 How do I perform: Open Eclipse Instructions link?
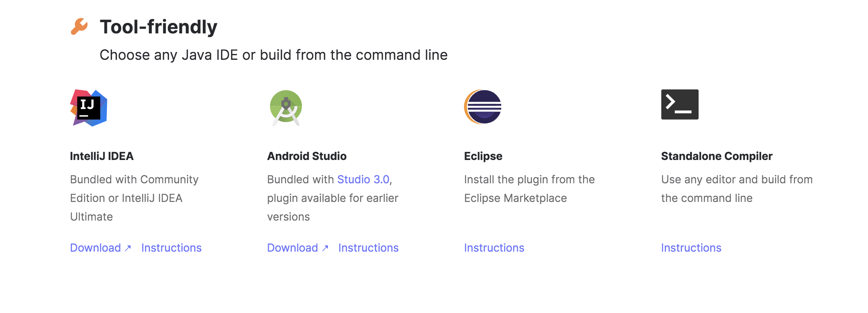(494, 248)
